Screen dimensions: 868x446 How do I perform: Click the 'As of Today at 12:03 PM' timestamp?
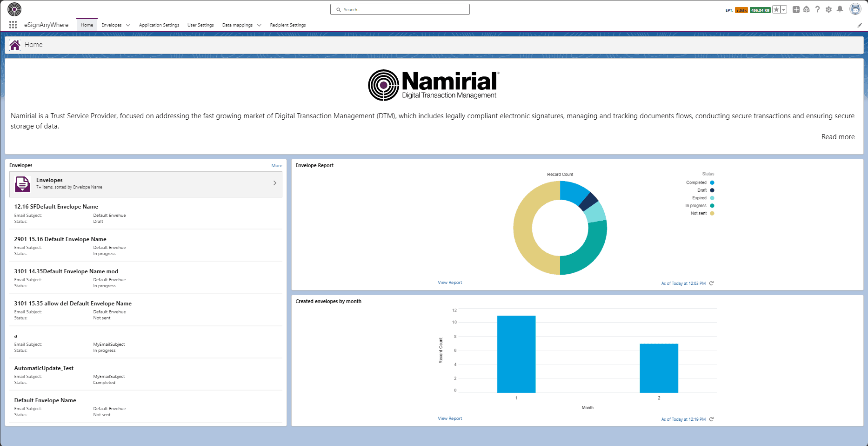click(683, 284)
